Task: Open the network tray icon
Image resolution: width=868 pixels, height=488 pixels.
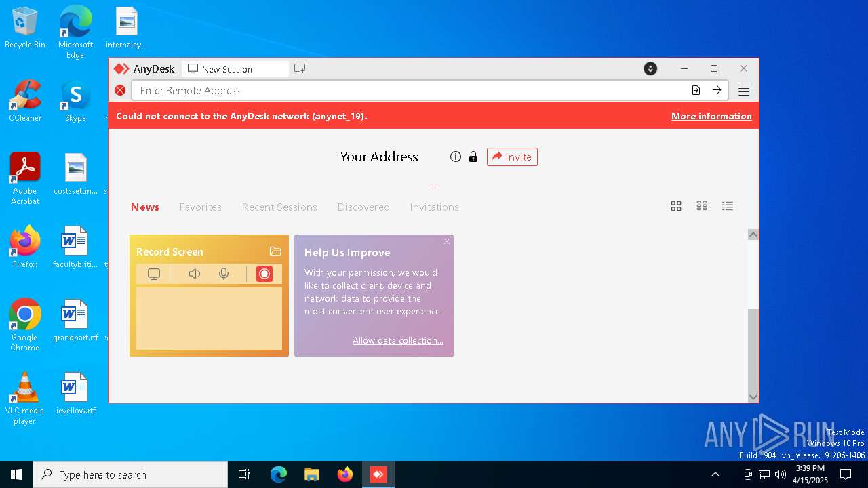Action: (x=764, y=474)
